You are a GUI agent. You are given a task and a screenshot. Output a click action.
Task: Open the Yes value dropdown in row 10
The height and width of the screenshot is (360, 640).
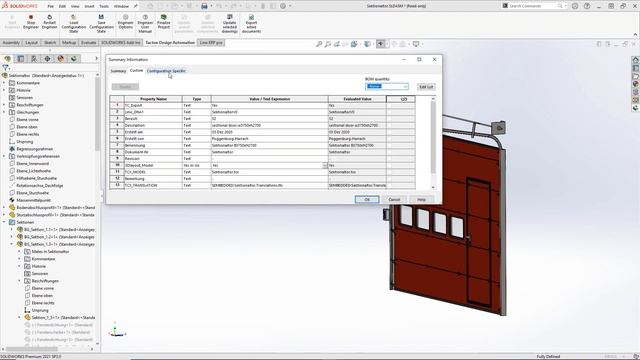click(x=325, y=165)
